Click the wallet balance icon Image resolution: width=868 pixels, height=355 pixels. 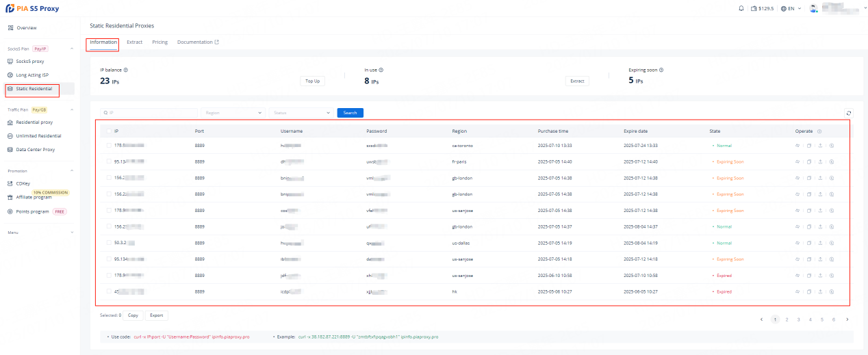coord(754,9)
